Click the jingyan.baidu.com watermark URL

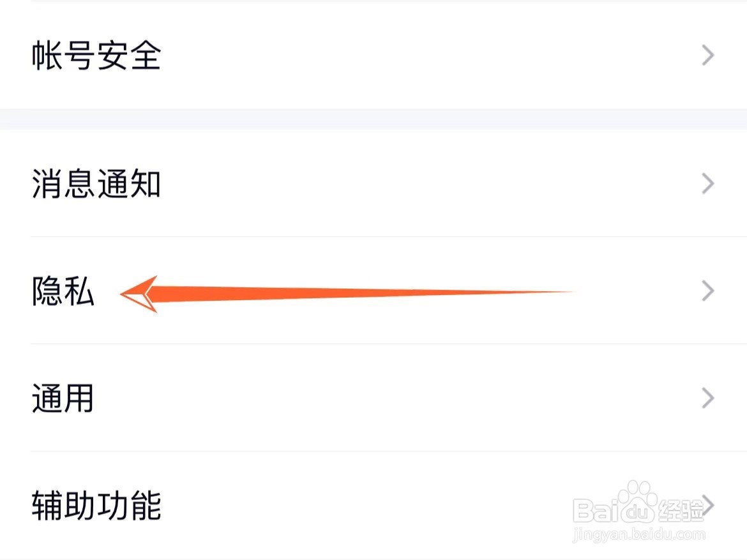click(x=639, y=534)
